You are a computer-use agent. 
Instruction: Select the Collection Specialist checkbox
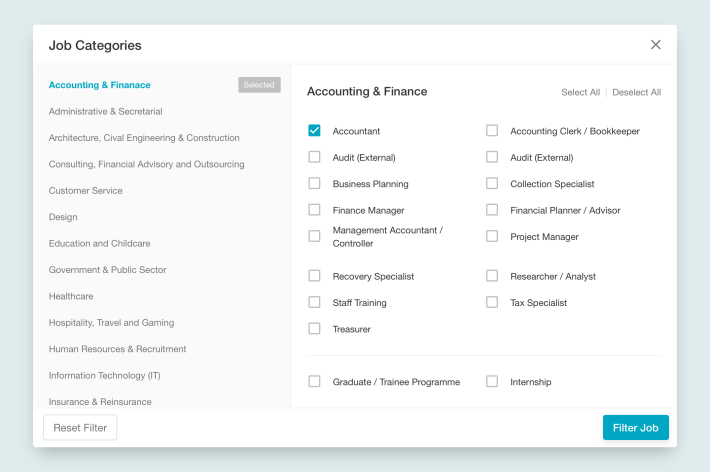point(492,184)
